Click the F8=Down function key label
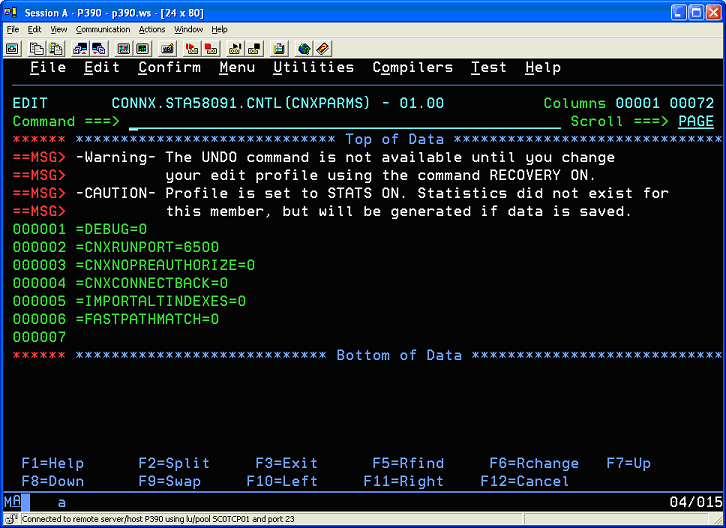Image resolution: width=726 pixels, height=528 pixels. [53, 481]
